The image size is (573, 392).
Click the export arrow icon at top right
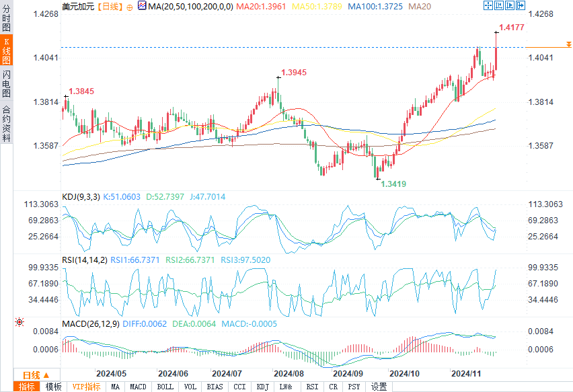(x=521, y=5)
